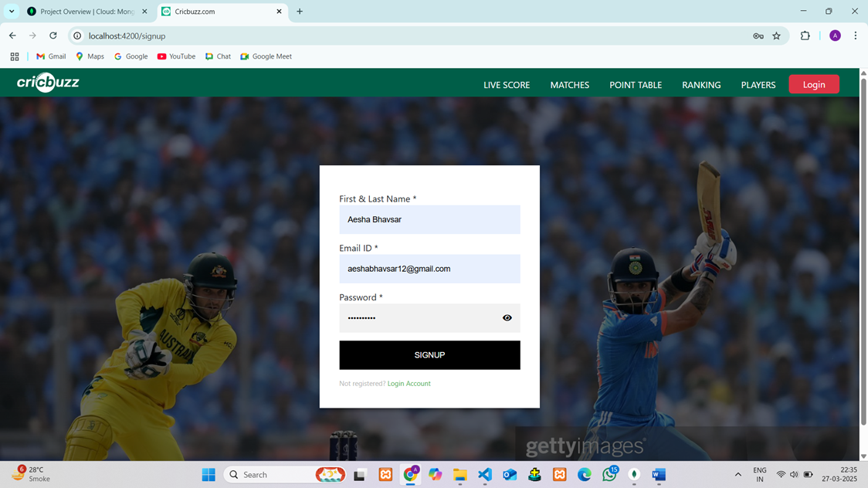The width and height of the screenshot is (868, 488).
Task: Go to POINT TABLE page
Action: pyautogui.click(x=636, y=85)
